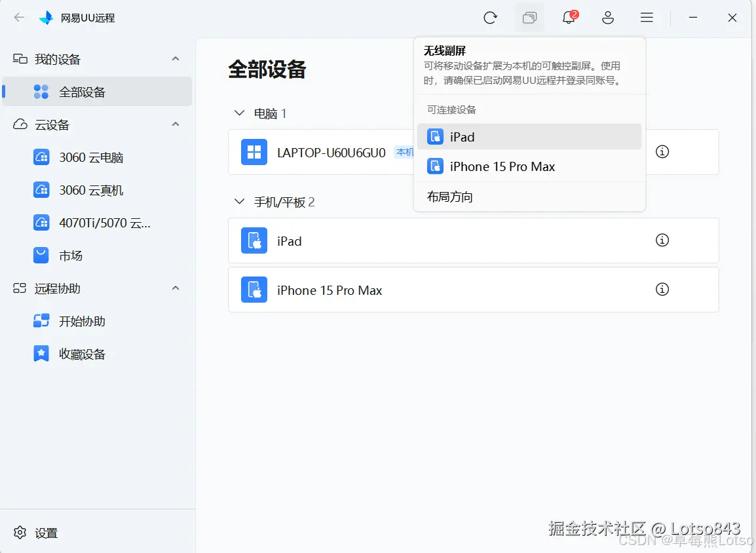Click the account profile icon
Image resolution: width=756 pixels, height=553 pixels.
click(x=607, y=18)
